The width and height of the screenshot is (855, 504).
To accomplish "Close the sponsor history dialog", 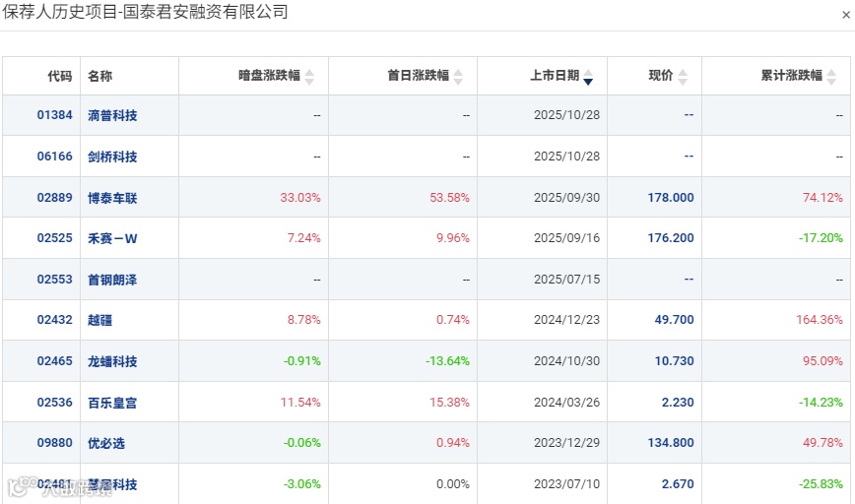I will click(x=846, y=15).
